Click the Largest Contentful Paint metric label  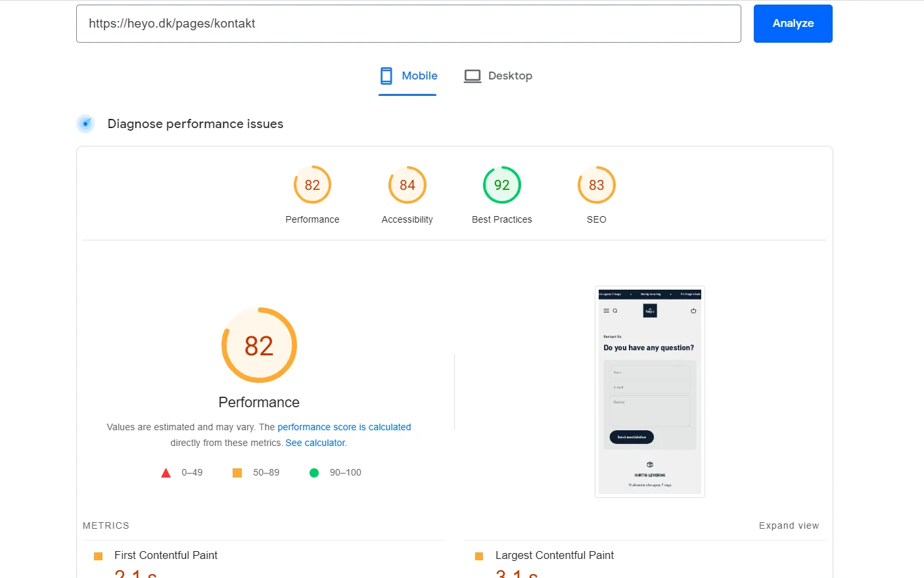(x=555, y=555)
